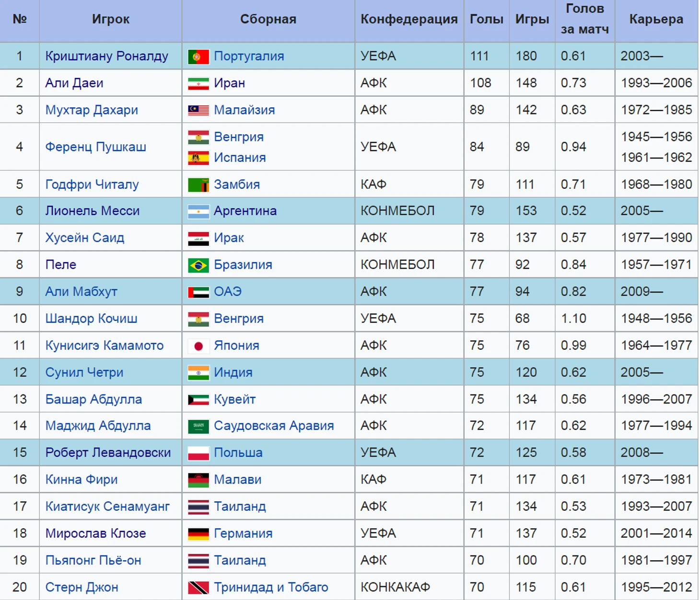
Task: Click the Brazil flag icon
Action: tap(198, 265)
